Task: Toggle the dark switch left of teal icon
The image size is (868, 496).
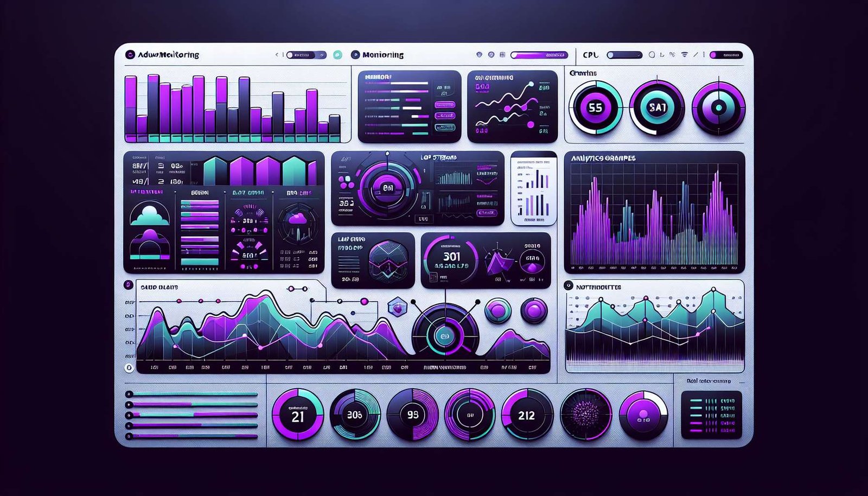Action: point(306,55)
